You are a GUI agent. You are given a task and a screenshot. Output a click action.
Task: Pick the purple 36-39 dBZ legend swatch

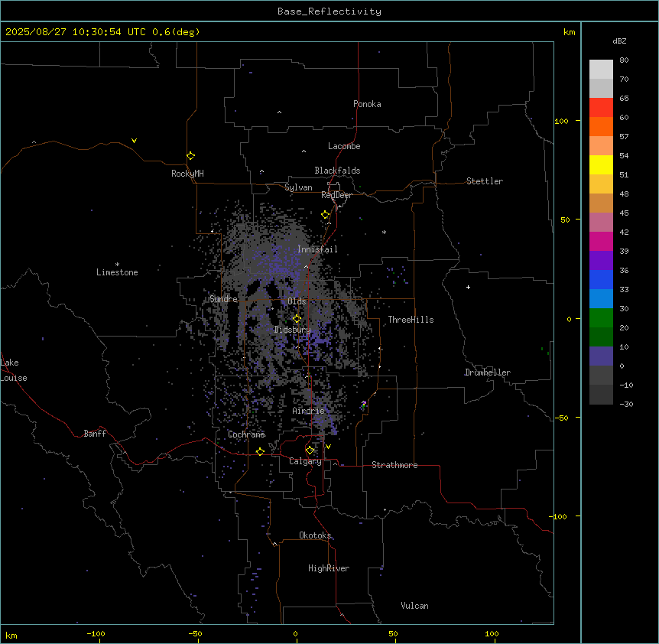click(x=601, y=261)
